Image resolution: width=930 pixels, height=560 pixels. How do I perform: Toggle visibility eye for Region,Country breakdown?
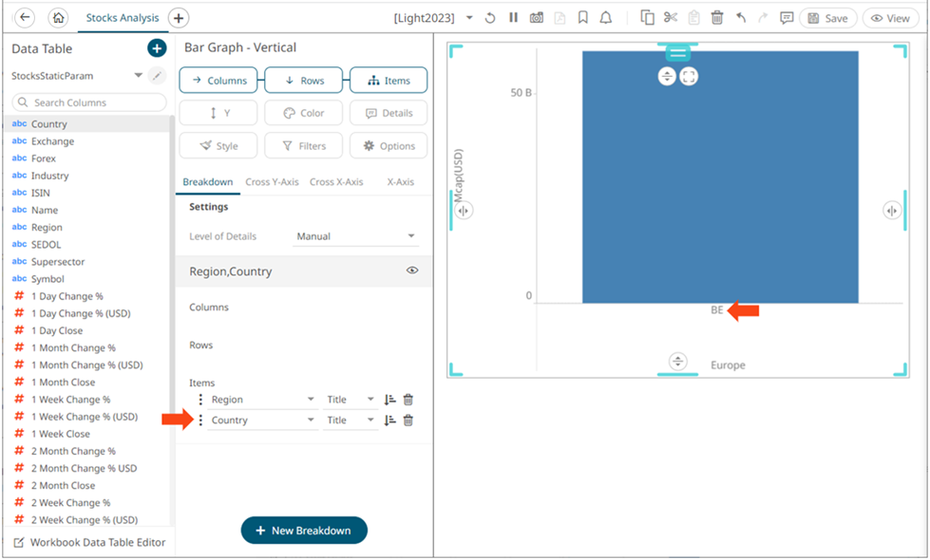click(x=412, y=271)
